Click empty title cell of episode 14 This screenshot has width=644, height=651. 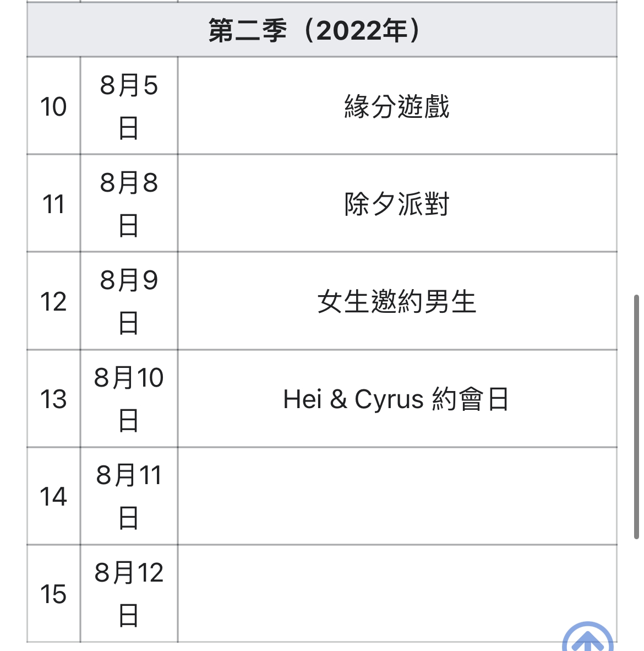pyautogui.click(x=397, y=496)
